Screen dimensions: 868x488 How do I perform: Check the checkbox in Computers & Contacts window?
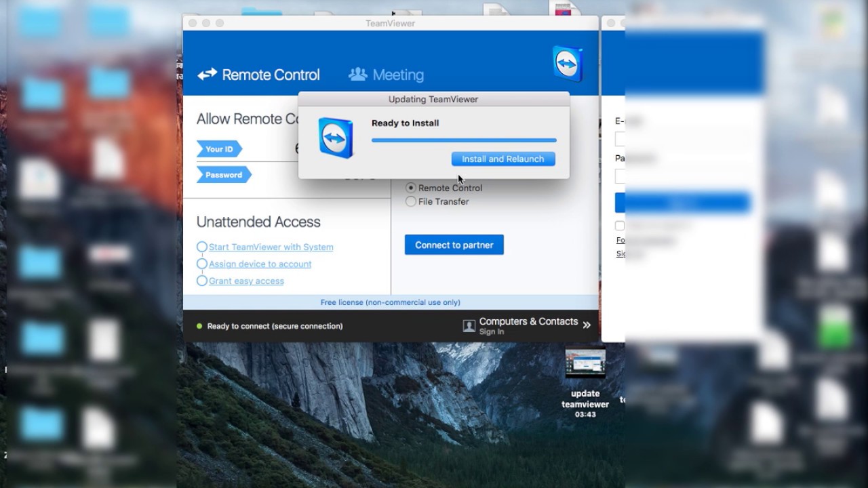click(620, 226)
